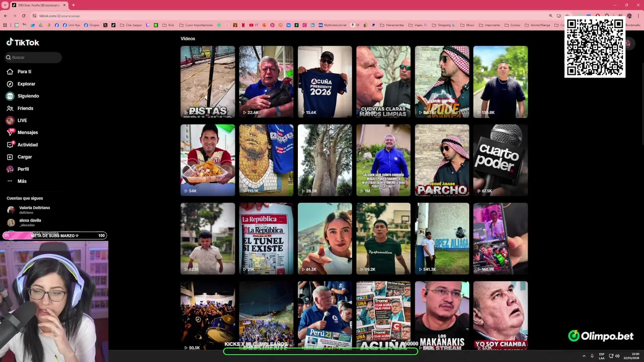The width and height of the screenshot is (644, 362).
Task: Open the YT YouTube bookmark
Action: coord(254,25)
